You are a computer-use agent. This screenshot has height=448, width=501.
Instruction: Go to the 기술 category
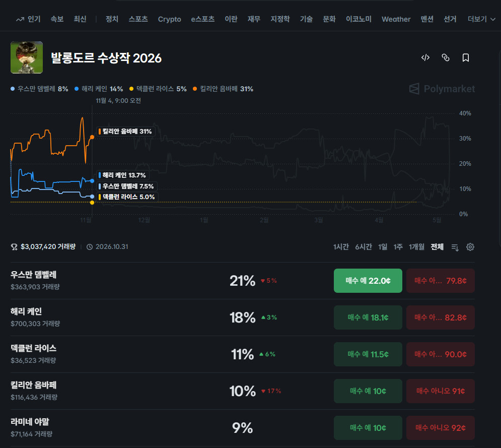point(306,19)
